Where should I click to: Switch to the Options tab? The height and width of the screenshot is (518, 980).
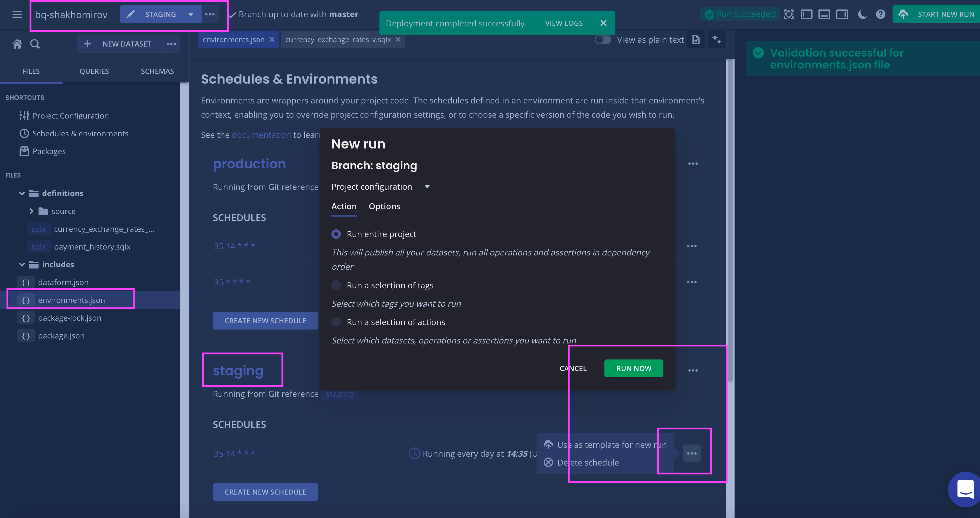pyautogui.click(x=384, y=206)
